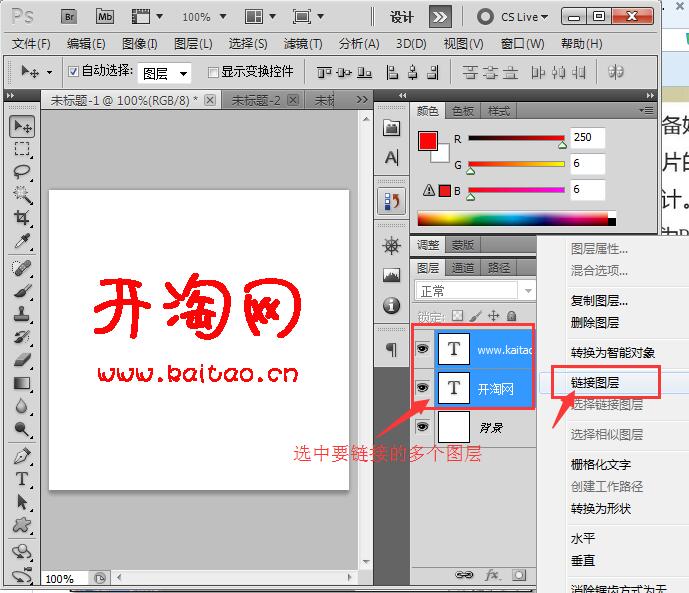Open the 正常 blend mode dropdown
Screen dimensions: 689x593
pyautogui.click(x=475, y=291)
